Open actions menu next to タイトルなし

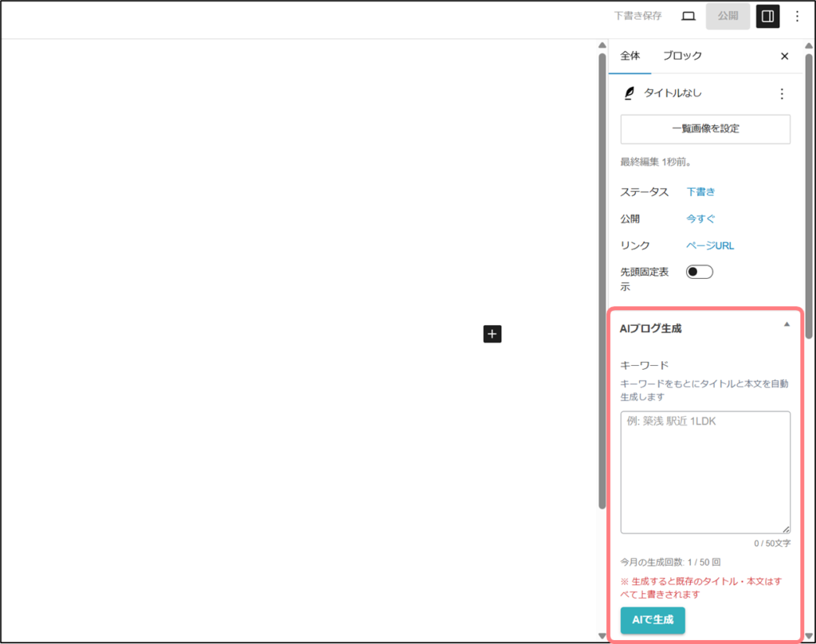tap(781, 94)
